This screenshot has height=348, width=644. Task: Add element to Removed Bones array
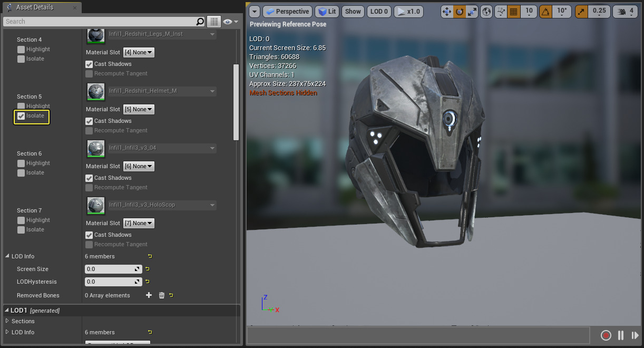tap(149, 295)
